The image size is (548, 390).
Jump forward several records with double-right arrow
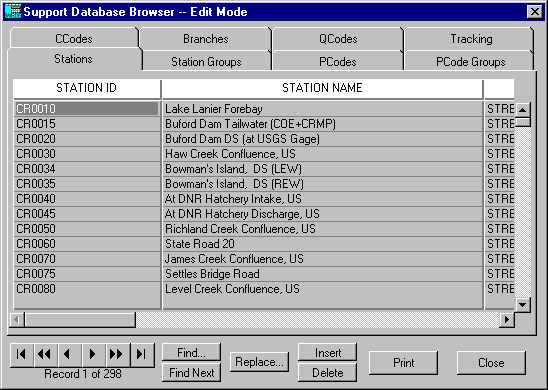(x=118, y=354)
